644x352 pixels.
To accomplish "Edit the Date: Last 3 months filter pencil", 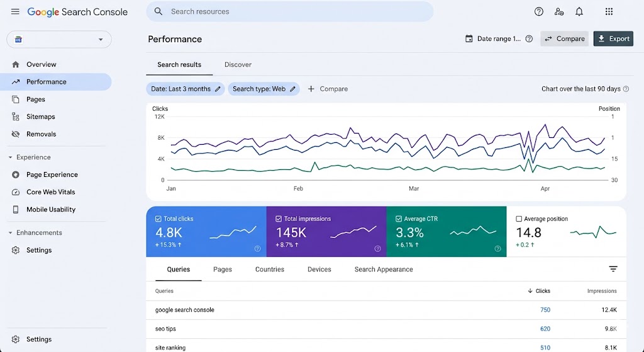I will tap(218, 89).
